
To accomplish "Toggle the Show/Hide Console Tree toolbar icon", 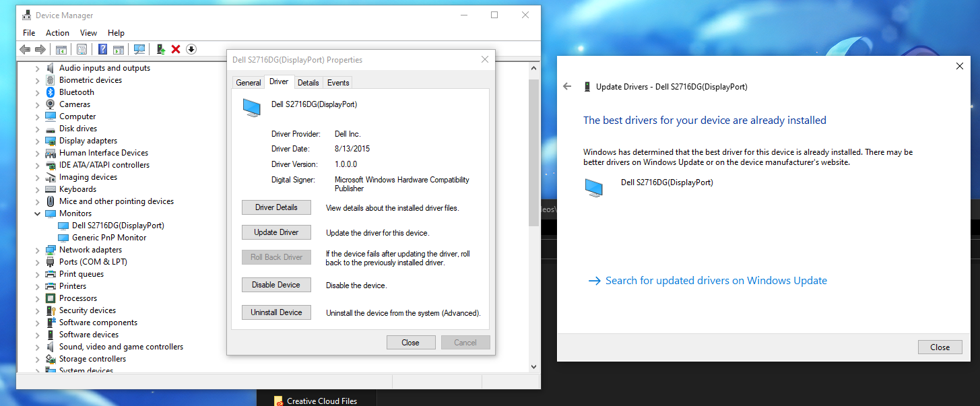I will 61,49.
